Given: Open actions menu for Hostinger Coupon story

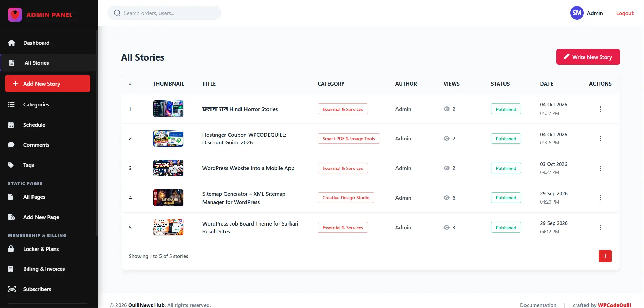Looking at the screenshot, I should (600, 138).
